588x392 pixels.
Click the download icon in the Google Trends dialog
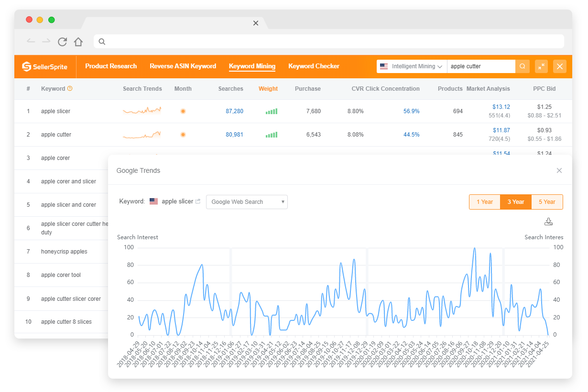tap(548, 222)
